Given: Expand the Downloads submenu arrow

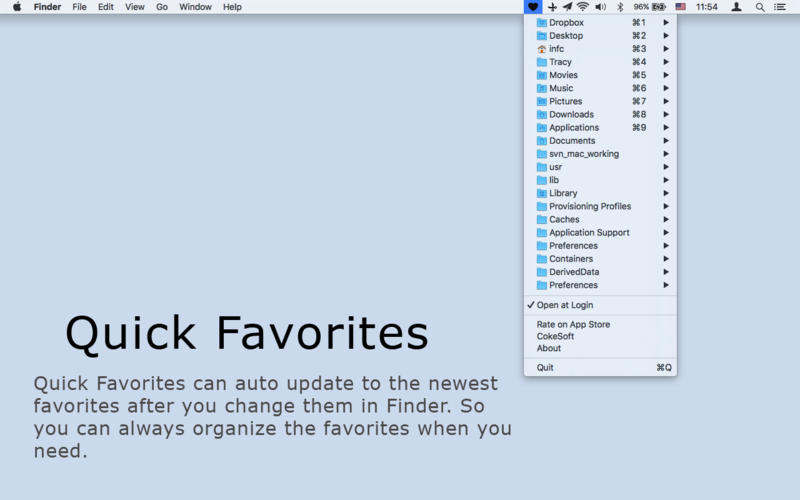Looking at the screenshot, I should [666, 114].
